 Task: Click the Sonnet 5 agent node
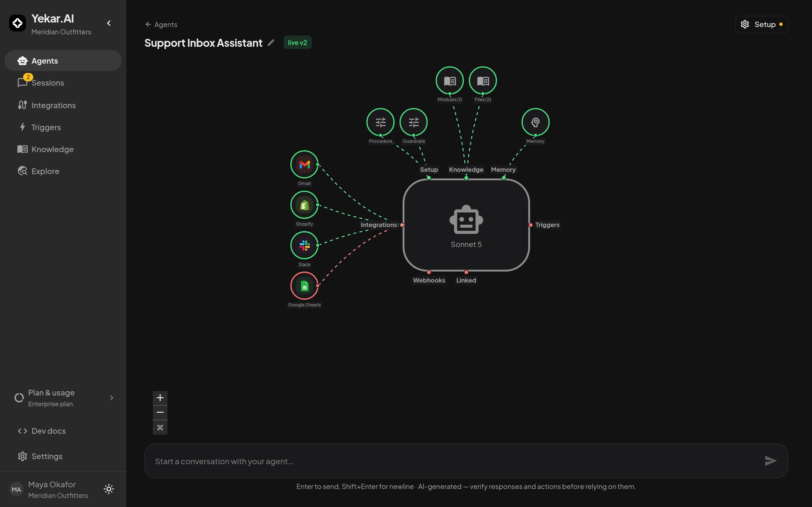click(x=466, y=225)
